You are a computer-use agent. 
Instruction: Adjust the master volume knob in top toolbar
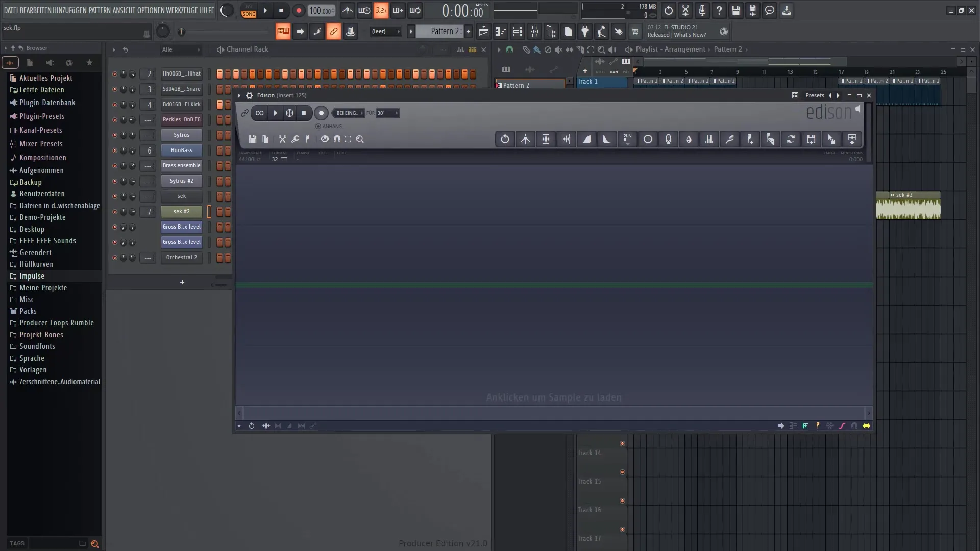coord(227,10)
